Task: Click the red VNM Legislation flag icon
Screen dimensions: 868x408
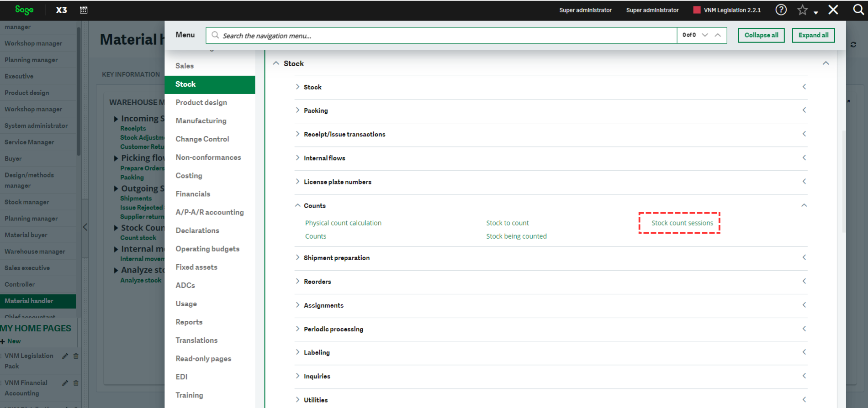Action: click(x=697, y=10)
